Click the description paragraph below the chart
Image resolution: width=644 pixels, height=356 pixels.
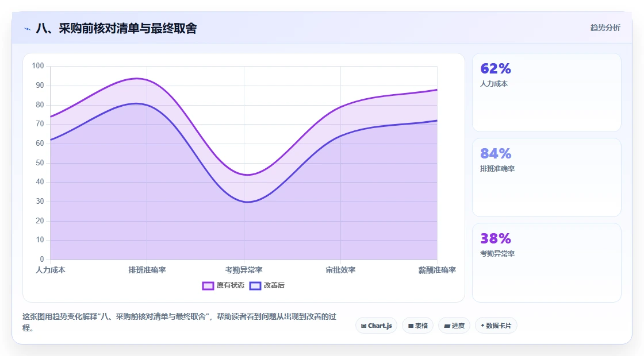point(179,322)
